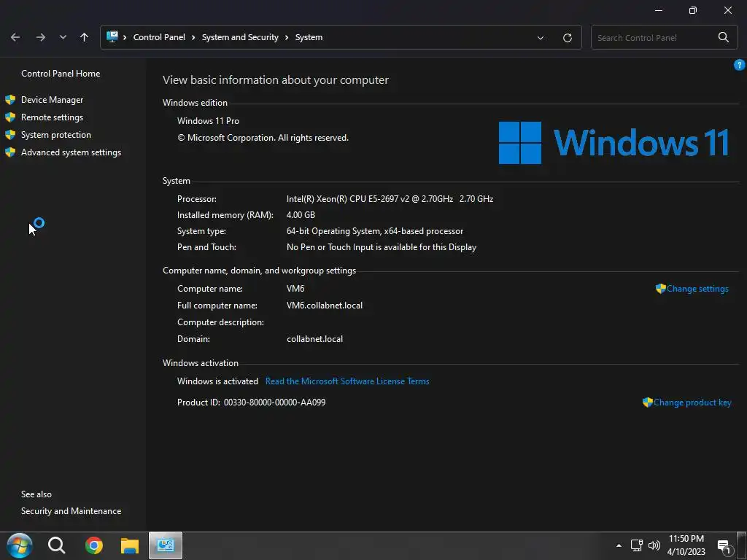Image resolution: width=747 pixels, height=560 pixels.
Task: Select System in the breadcrumb path
Action: [x=309, y=37]
